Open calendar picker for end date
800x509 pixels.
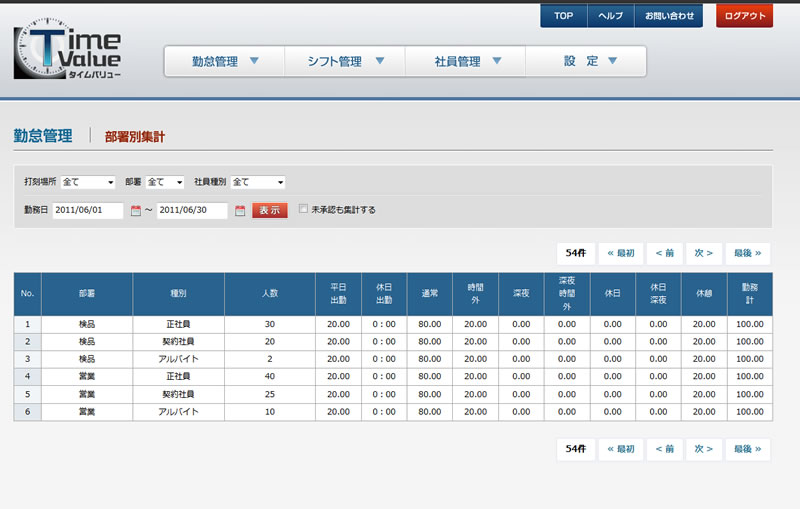240,211
